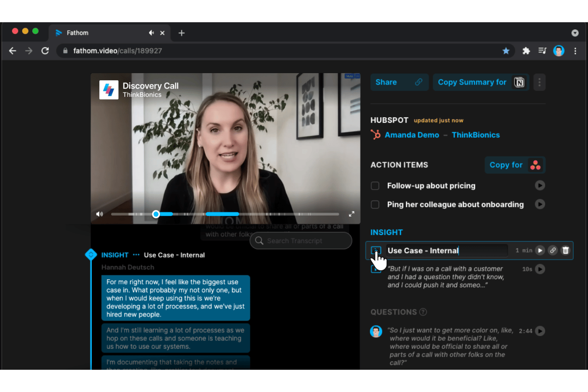Click the Insight diamond marker in transcript

click(91, 255)
